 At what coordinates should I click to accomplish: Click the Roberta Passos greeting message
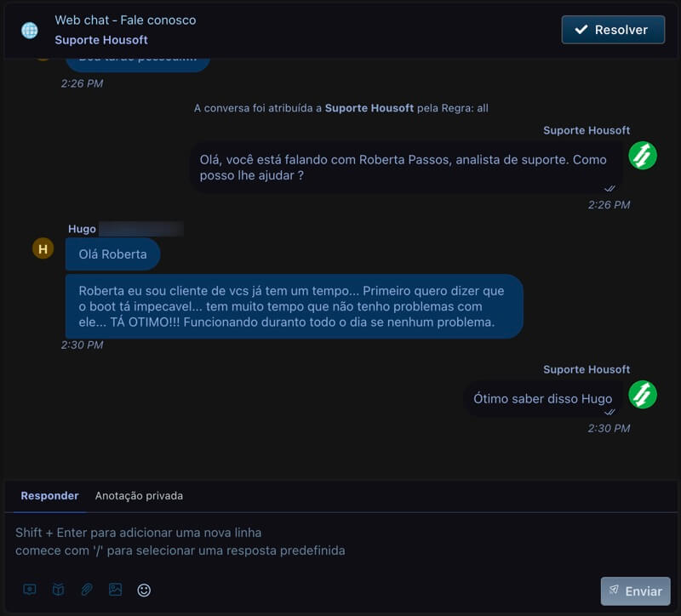[405, 168]
